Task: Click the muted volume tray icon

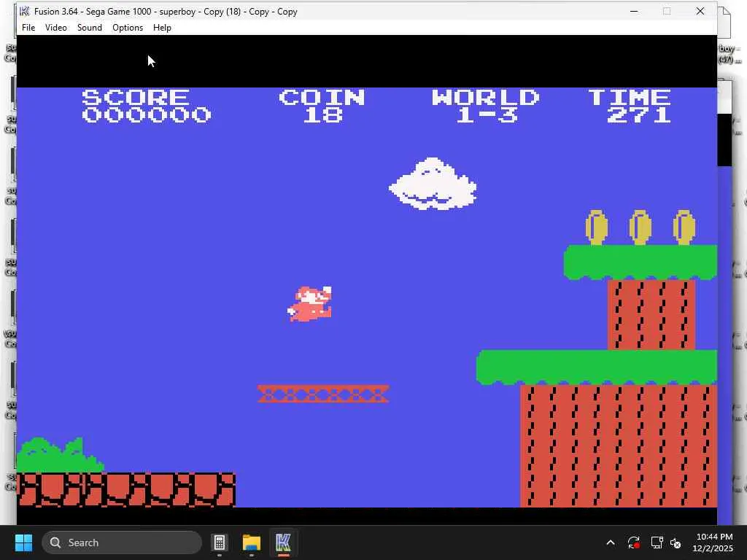Action: click(x=676, y=542)
